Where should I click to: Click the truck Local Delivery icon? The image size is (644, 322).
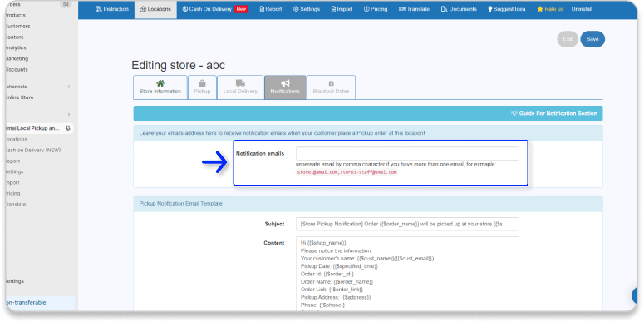click(x=240, y=83)
